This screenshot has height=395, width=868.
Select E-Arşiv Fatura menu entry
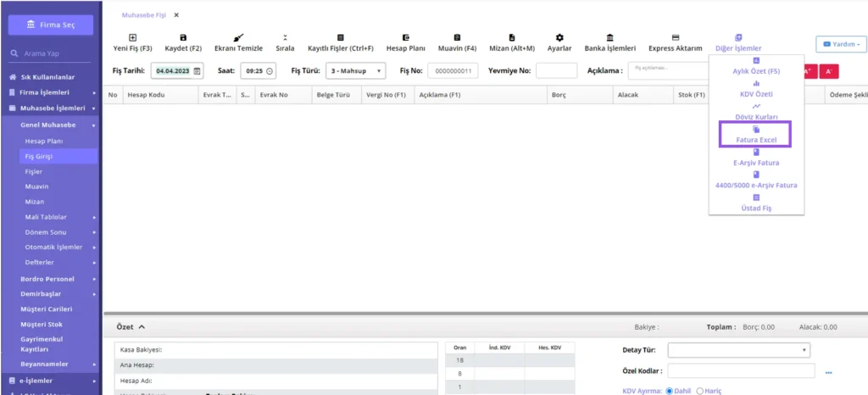click(x=755, y=158)
